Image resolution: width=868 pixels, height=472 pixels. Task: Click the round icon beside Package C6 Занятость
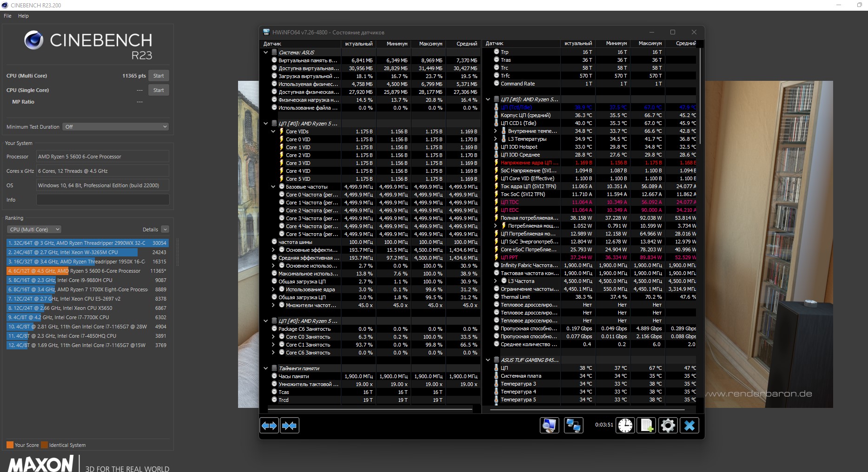(x=274, y=329)
